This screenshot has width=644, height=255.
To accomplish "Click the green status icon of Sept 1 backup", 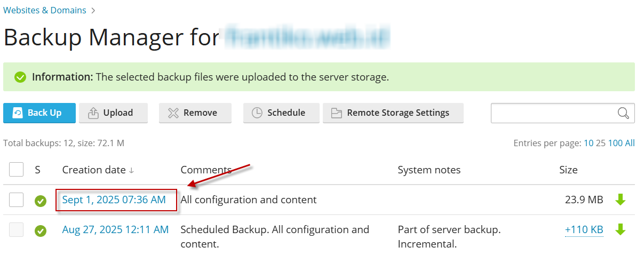I will pos(41,201).
